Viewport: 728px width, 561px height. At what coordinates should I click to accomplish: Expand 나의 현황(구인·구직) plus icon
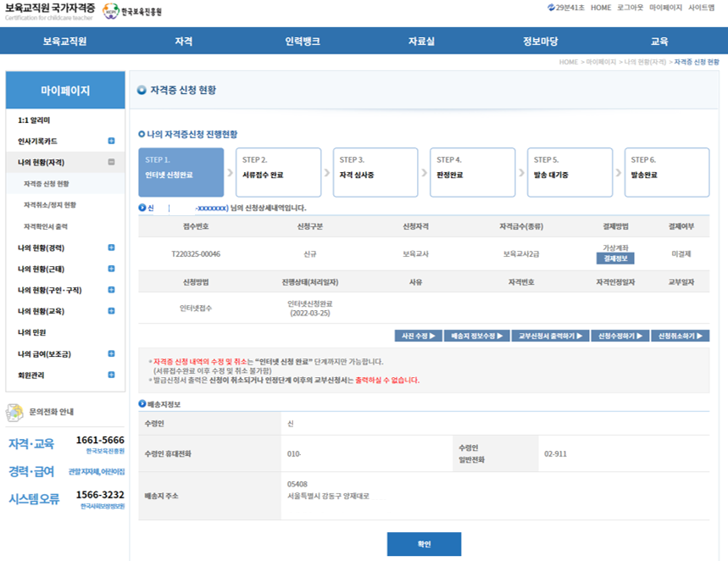click(x=111, y=291)
